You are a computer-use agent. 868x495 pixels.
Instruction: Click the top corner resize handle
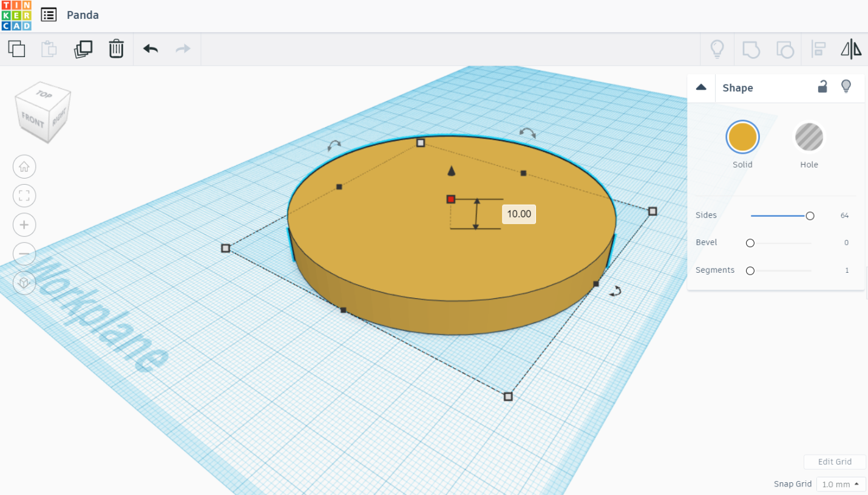420,143
